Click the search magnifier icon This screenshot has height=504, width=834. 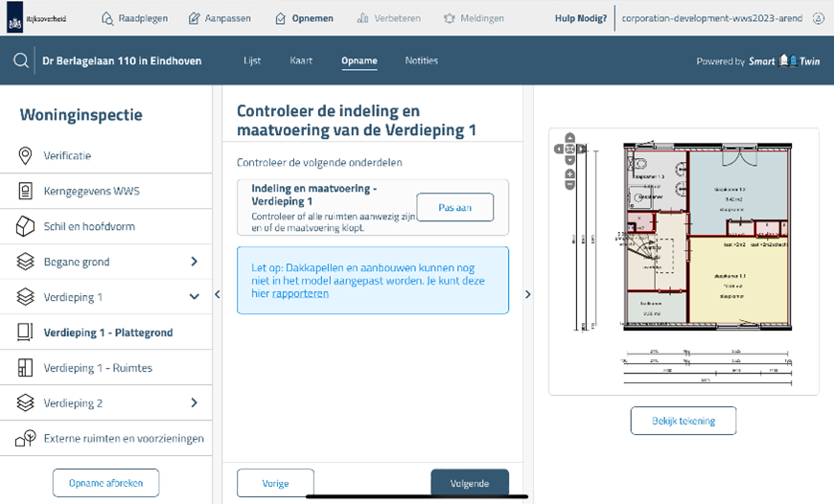[20, 61]
